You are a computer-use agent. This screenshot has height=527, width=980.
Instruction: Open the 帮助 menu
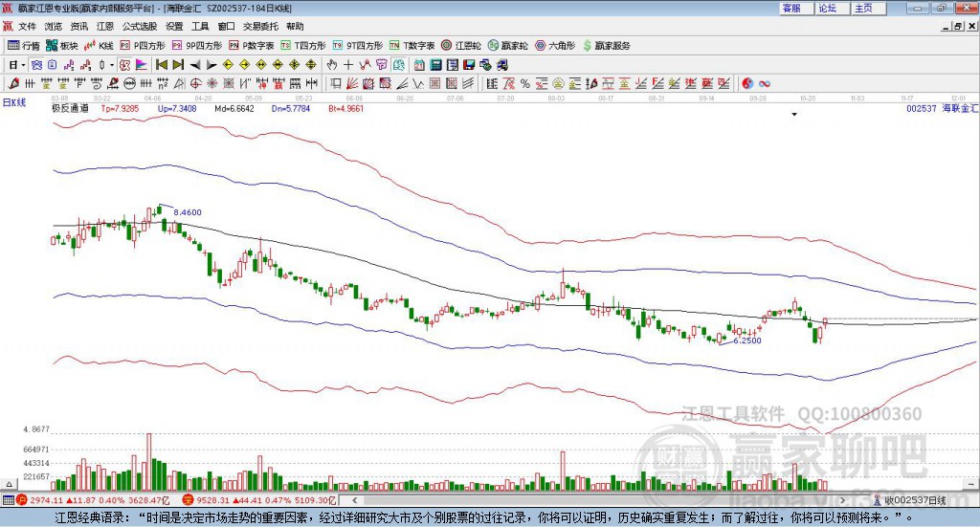pos(295,26)
